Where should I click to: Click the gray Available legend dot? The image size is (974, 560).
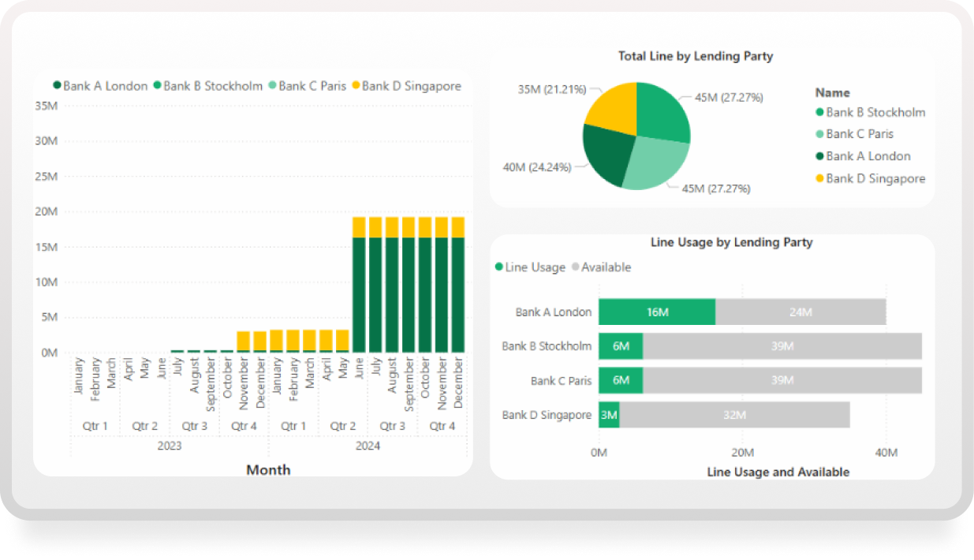(x=575, y=267)
